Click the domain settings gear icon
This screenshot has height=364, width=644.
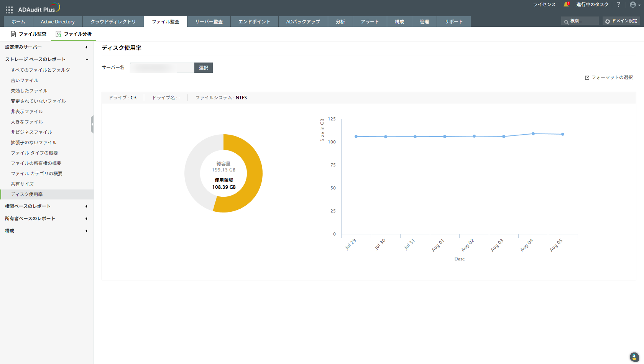pyautogui.click(x=608, y=21)
